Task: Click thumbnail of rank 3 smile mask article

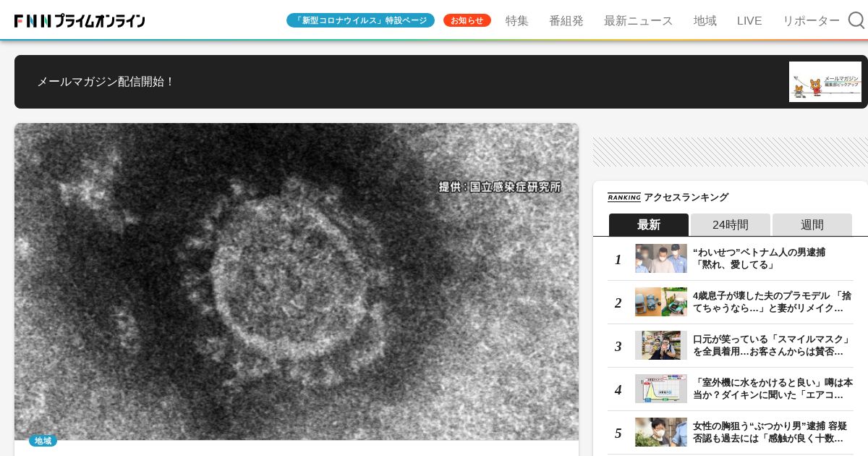Action: [661, 345]
